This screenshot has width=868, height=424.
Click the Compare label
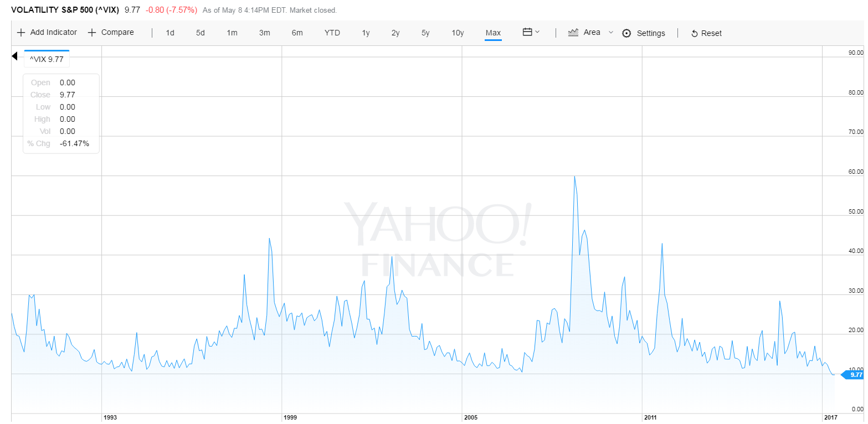pos(117,32)
